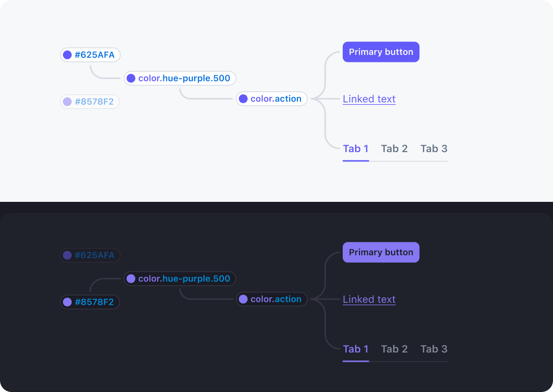Select Tab 1 in the light panel
Screen dimensions: 553x392
tap(355, 149)
